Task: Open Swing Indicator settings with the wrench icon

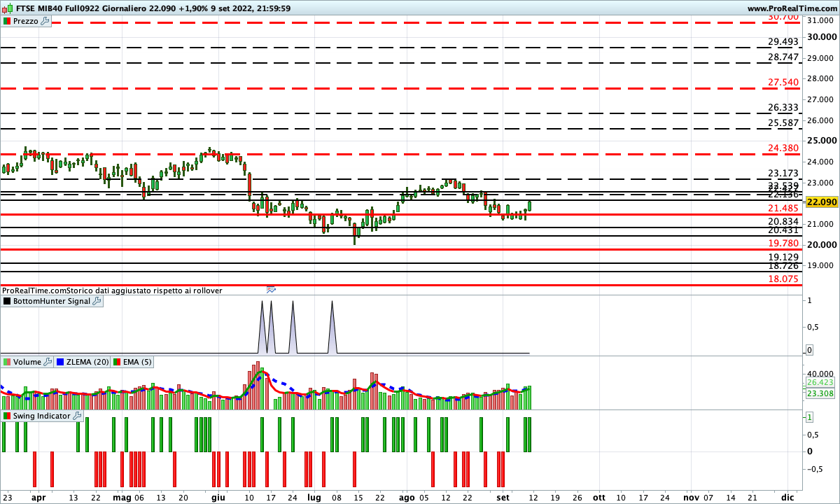Action: pos(77,415)
